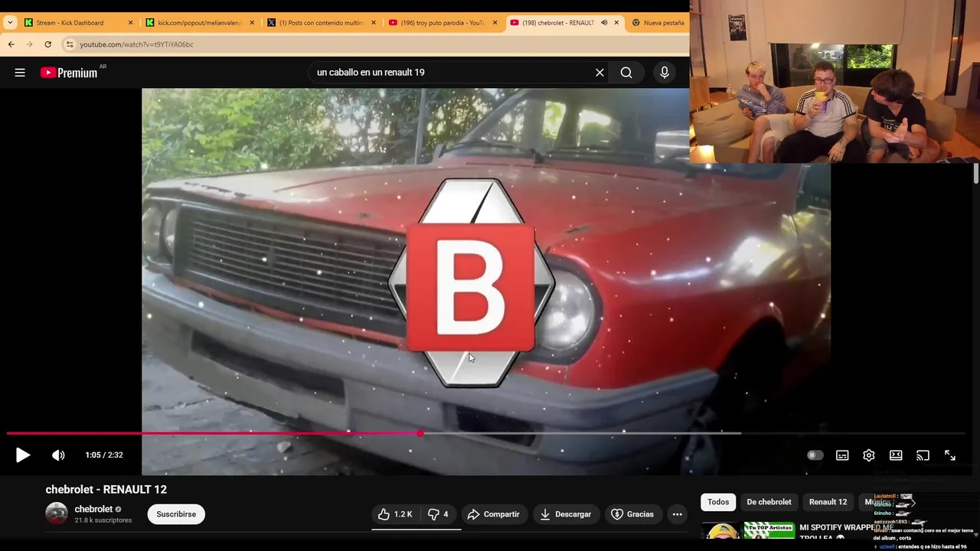Clear the search query with the X
Image resolution: width=980 pixels, height=551 pixels.
click(599, 73)
